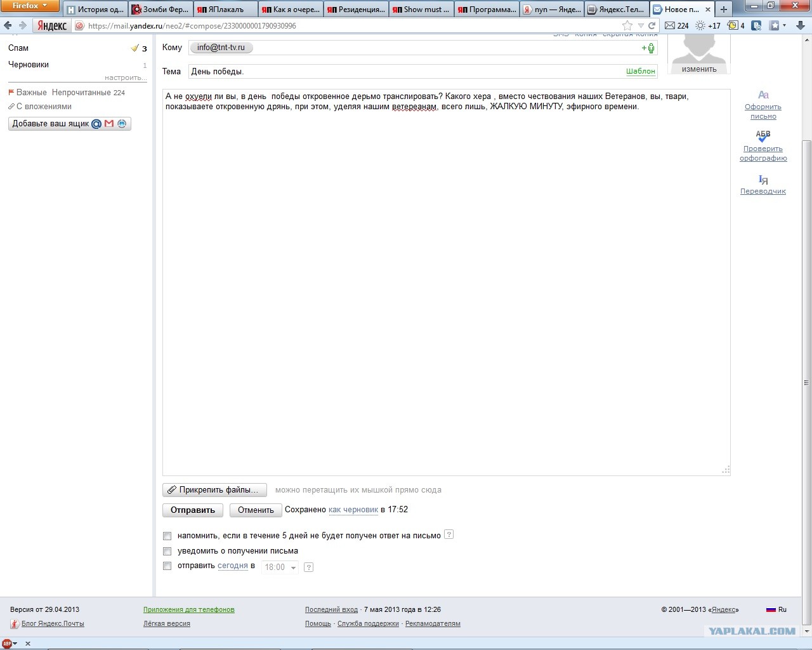Switch to the 'Яндекс.Тел...' tab
The image size is (812, 650).
pos(616,10)
